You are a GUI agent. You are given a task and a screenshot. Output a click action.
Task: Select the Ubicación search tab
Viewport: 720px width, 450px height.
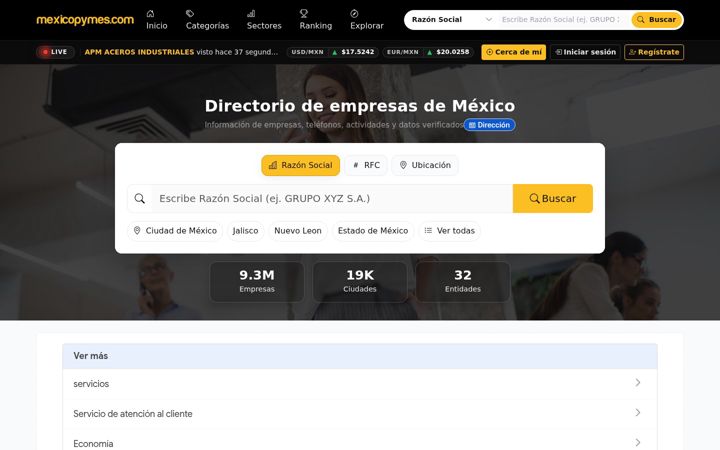click(x=425, y=165)
